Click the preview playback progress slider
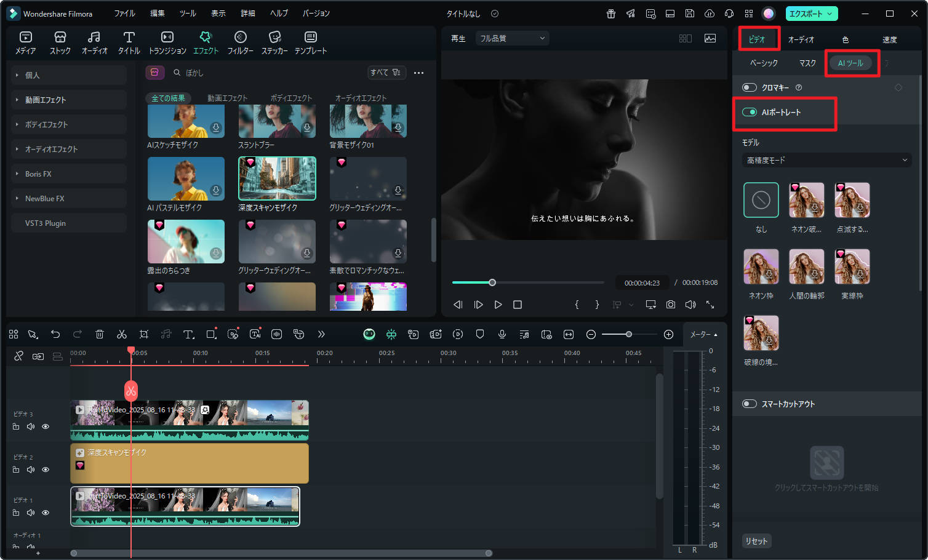928x560 pixels. (528, 282)
